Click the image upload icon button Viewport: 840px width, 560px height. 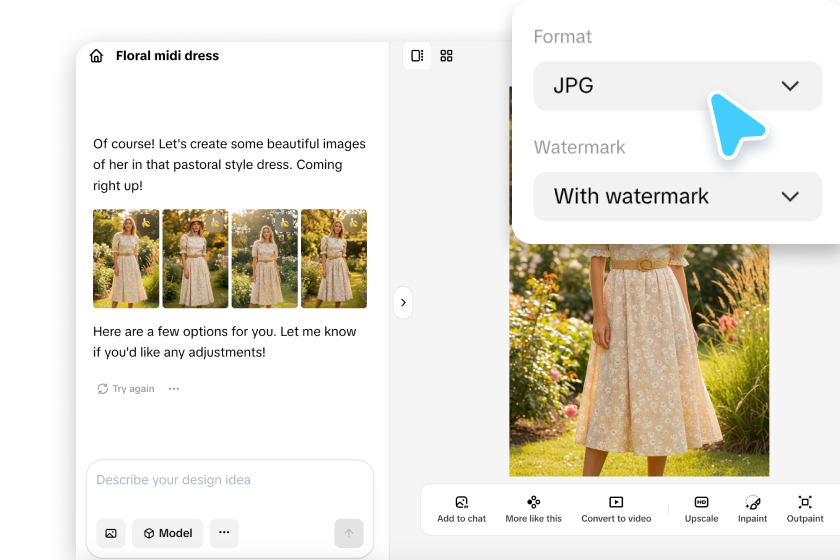pyautogui.click(x=110, y=533)
